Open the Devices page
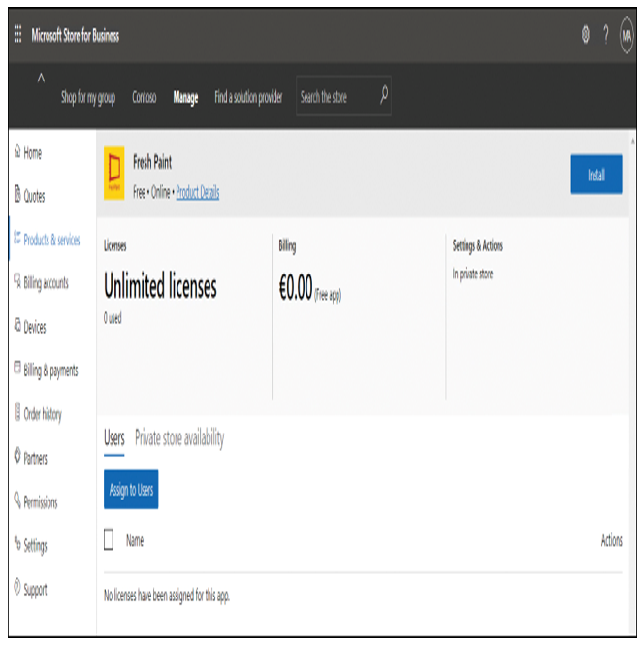This screenshot has width=644, height=645. (x=35, y=327)
